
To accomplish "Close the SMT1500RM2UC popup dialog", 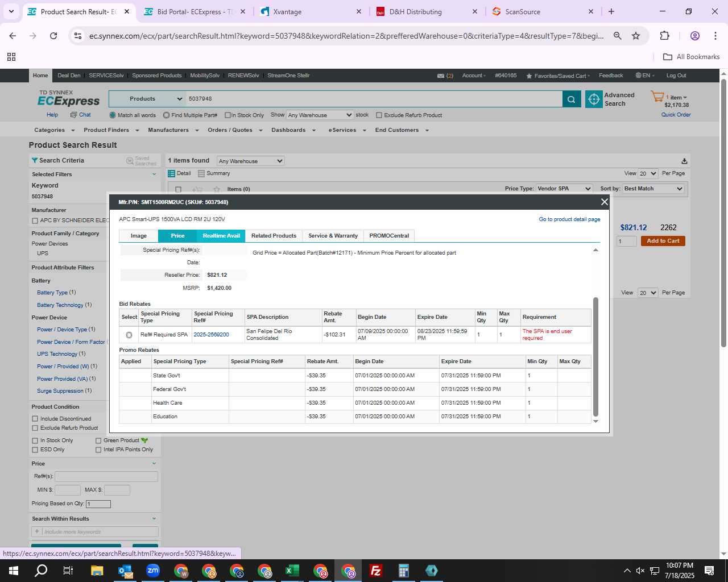I will [x=604, y=202].
